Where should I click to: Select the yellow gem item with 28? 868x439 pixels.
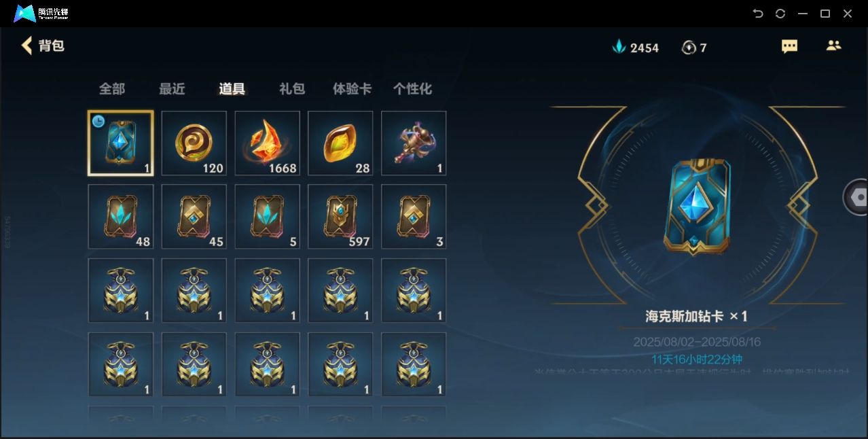coord(340,143)
